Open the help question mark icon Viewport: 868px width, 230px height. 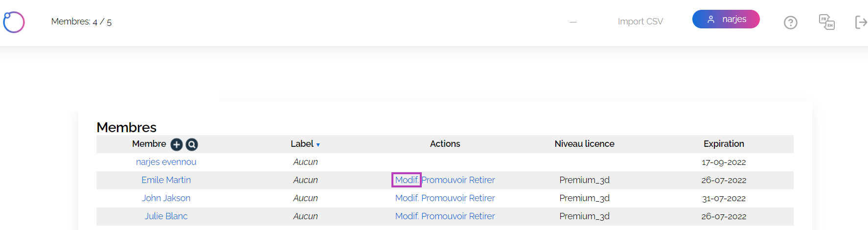tap(791, 23)
